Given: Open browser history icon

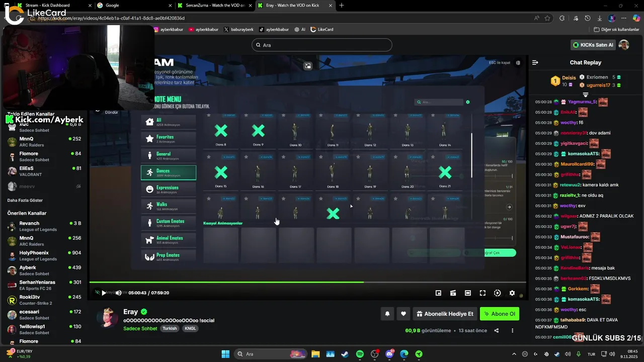Looking at the screenshot, I should pyautogui.click(x=587, y=18).
